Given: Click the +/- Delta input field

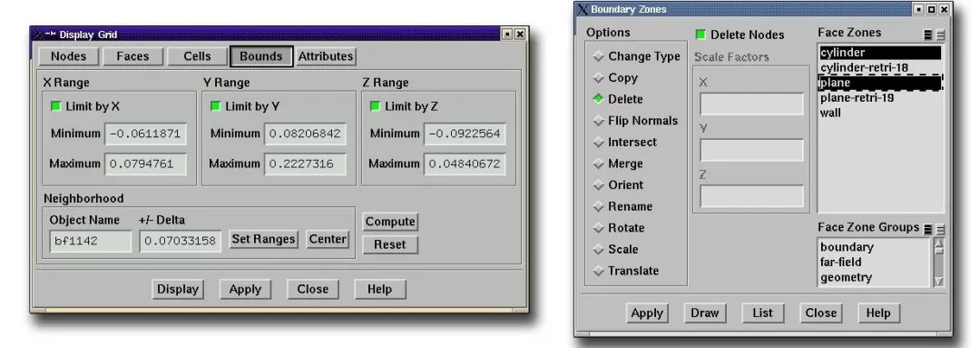Looking at the screenshot, I should pyautogui.click(x=180, y=241).
